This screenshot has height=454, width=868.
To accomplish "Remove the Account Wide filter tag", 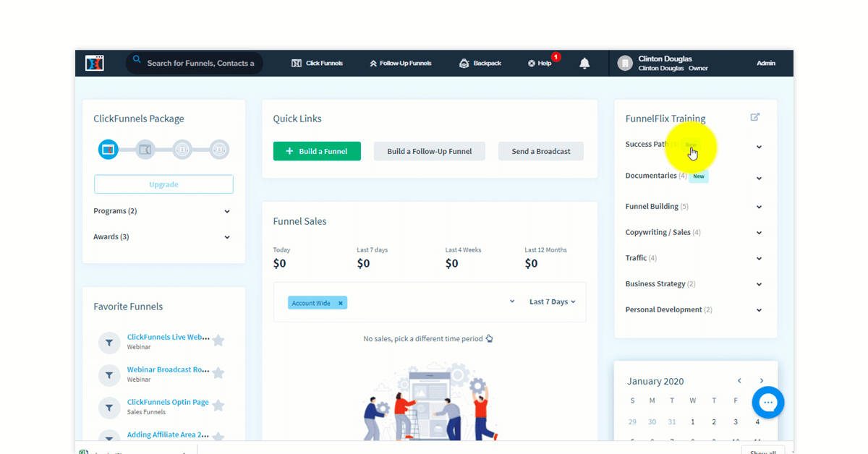I will click(x=341, y=303).
